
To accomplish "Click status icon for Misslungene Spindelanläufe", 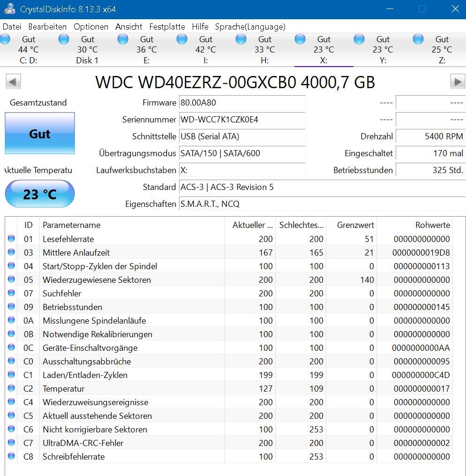I will [x=11, y=320].
